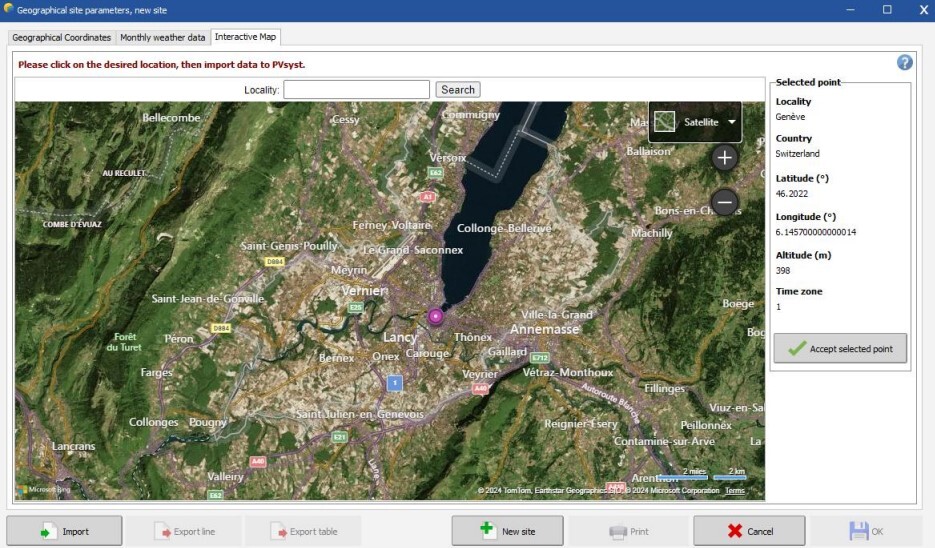Click the Import button with green arrow

click(x=65, y=531)
